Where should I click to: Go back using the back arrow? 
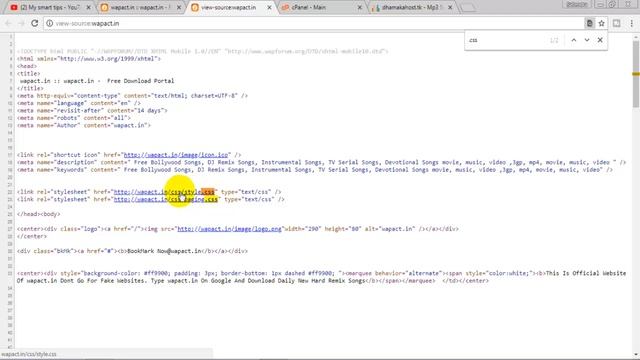pos(8,23)
